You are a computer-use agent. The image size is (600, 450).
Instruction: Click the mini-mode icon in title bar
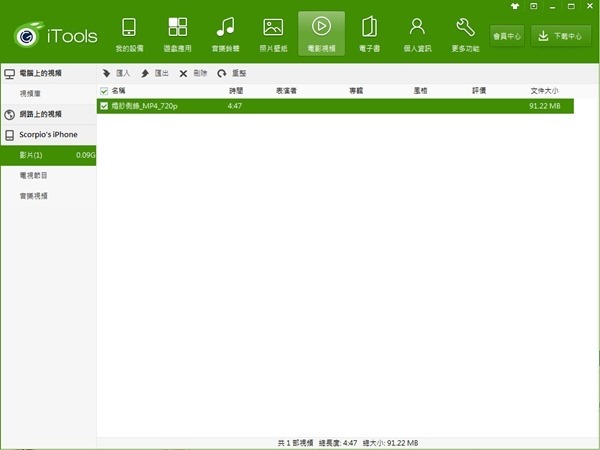point(534,6)
